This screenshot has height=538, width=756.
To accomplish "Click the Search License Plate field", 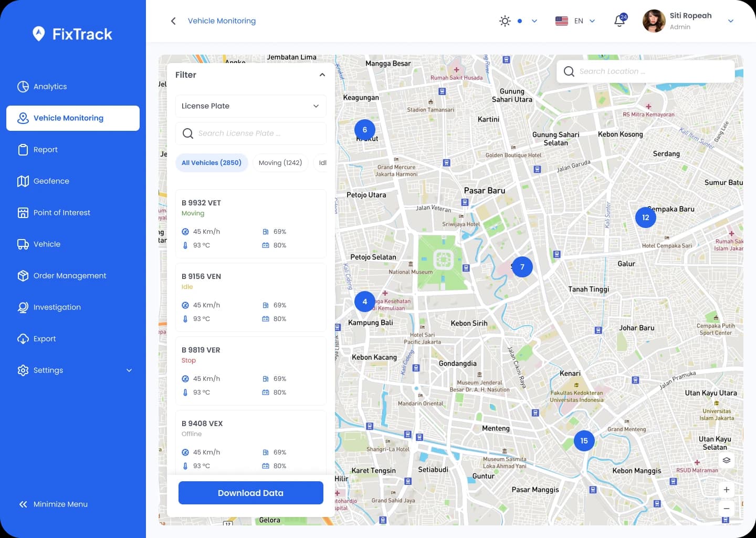I will (x=251, y=133).
